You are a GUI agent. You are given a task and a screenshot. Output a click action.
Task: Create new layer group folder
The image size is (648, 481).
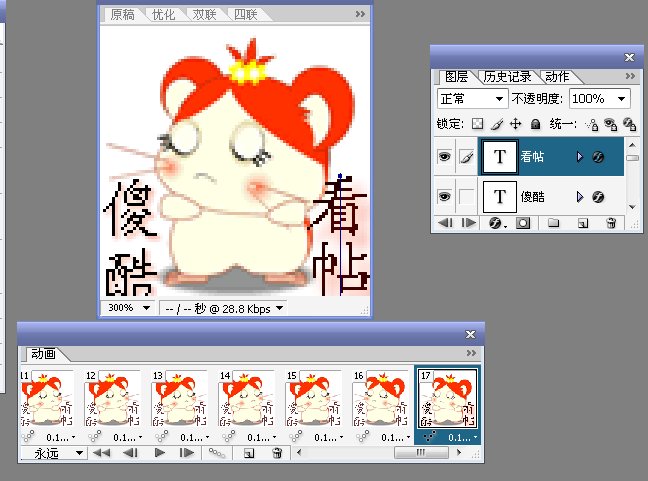553,223
